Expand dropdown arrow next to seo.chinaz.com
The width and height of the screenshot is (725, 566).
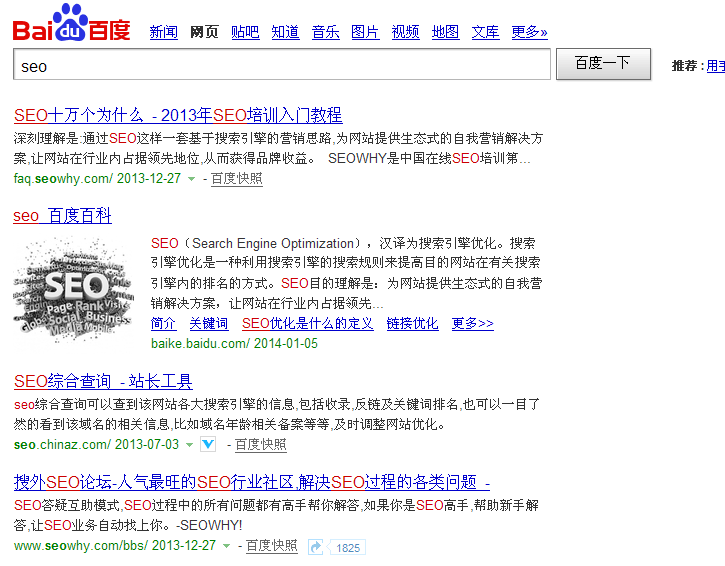point(189,445)
